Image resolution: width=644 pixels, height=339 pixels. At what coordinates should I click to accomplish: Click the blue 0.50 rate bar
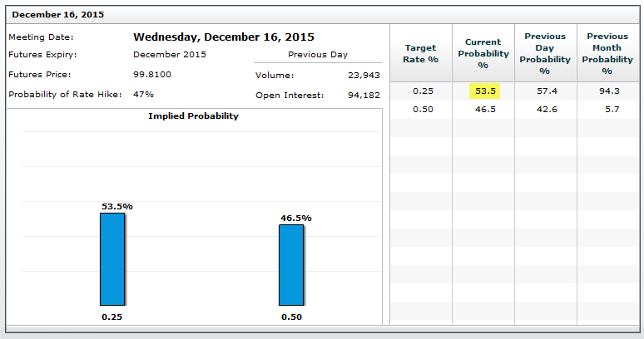point(290,264)
